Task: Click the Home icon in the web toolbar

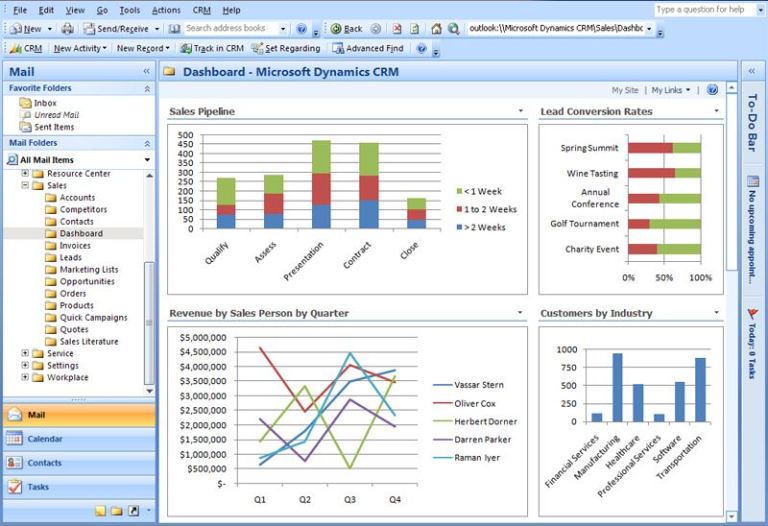Action: click(x=436, y=29)
